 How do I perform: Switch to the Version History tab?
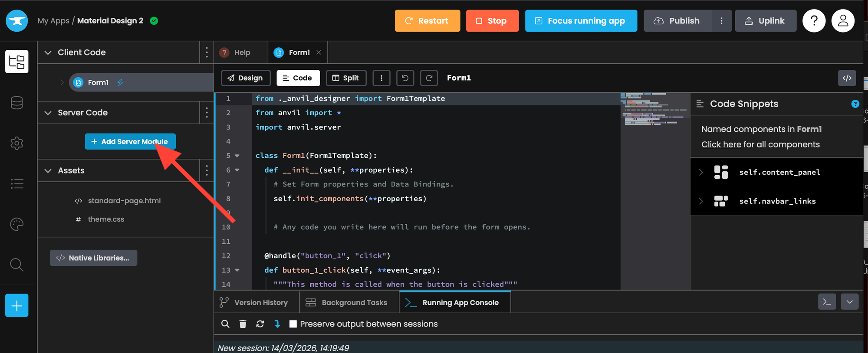pos(256,302)
